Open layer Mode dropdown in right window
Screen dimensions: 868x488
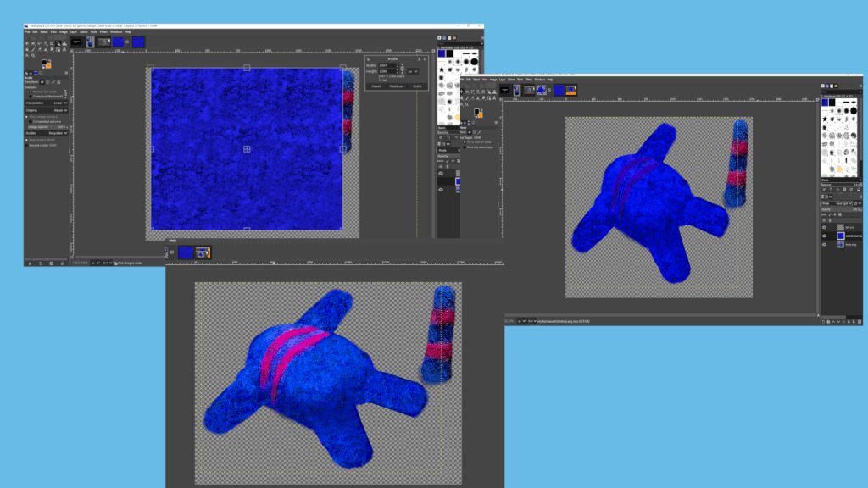[x=837, y=203]
